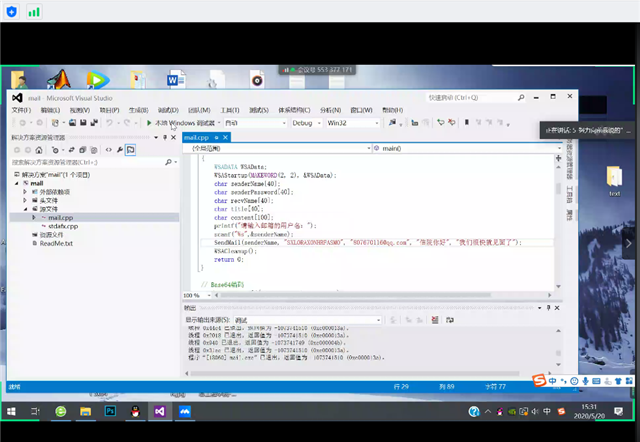This screenshot has height=442, width=640.
Task: Click the Undo arrow in toolbar
Action: coord(109,123)
